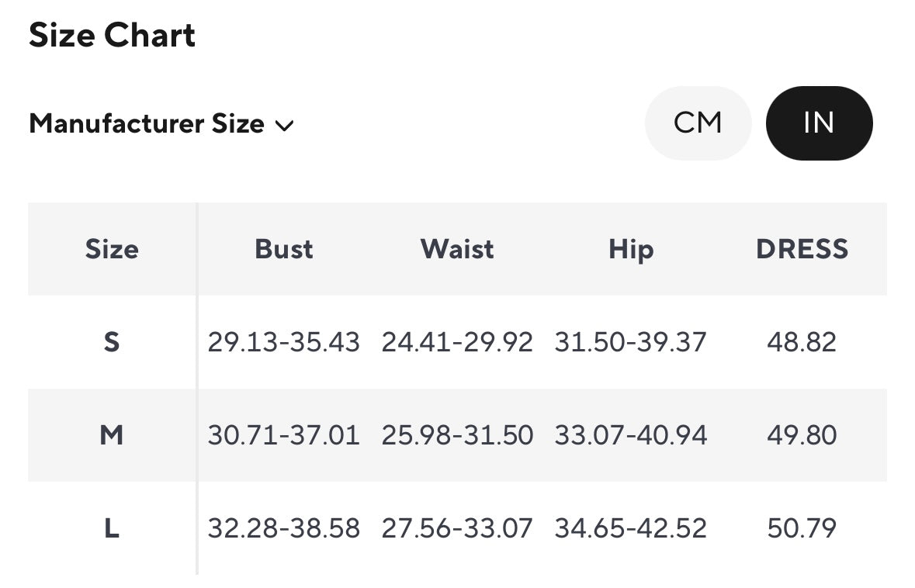915x588 pixels.
Task: Click the chevron next to Manufacturer Size
Action: point(285,125)
